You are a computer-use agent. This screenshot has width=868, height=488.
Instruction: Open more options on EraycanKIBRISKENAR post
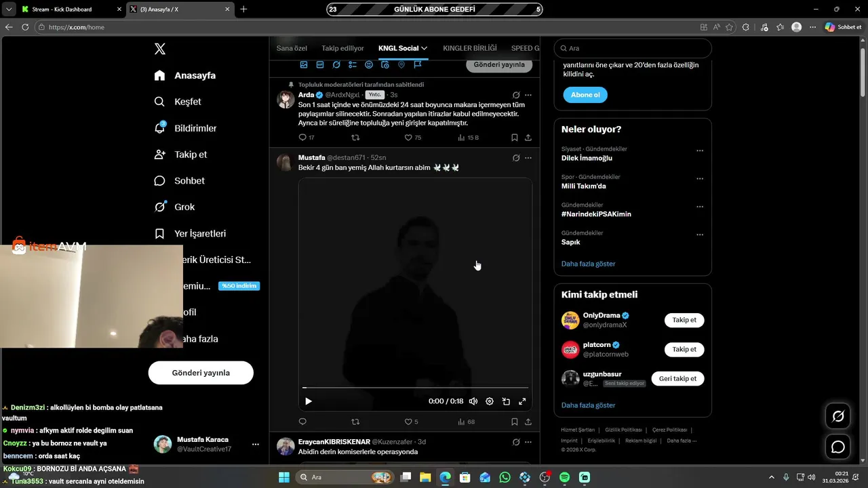coord(528,442)
